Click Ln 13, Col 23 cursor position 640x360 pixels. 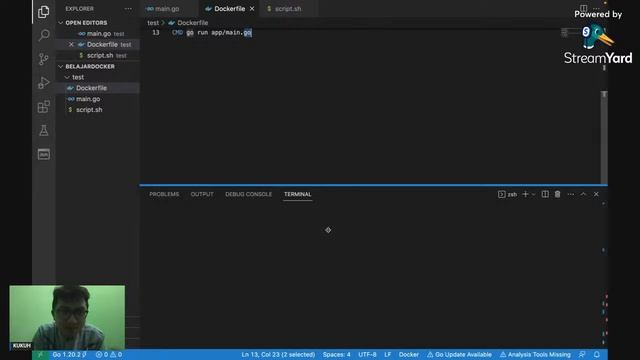278,355
